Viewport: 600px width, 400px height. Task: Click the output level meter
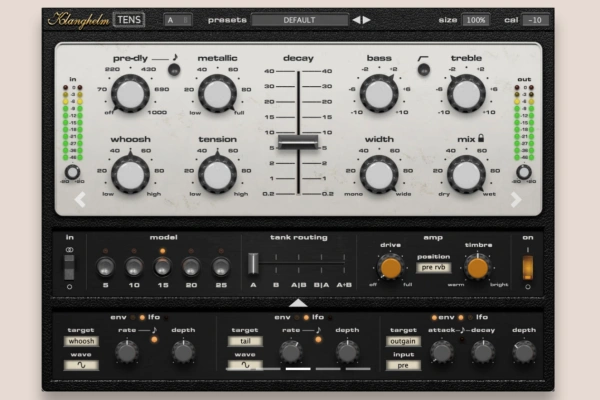pyautogui.click(x=524, y=122)
